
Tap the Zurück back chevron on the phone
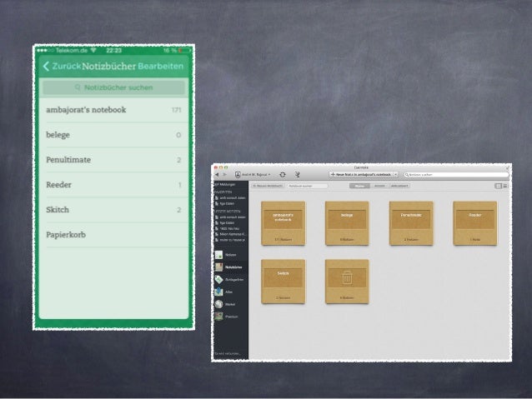(x=46, y=66)
